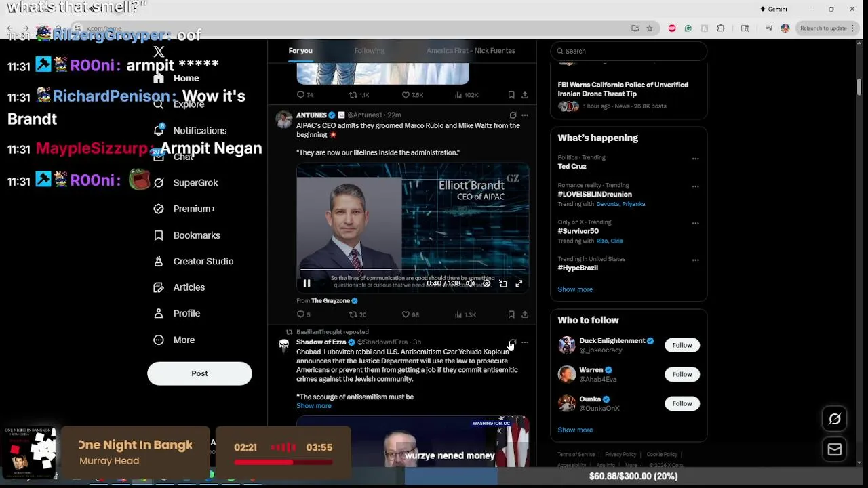Screen dimensions: 868x488
Task: Bookmark page with Chrome star icon
Action: (649, 28)
